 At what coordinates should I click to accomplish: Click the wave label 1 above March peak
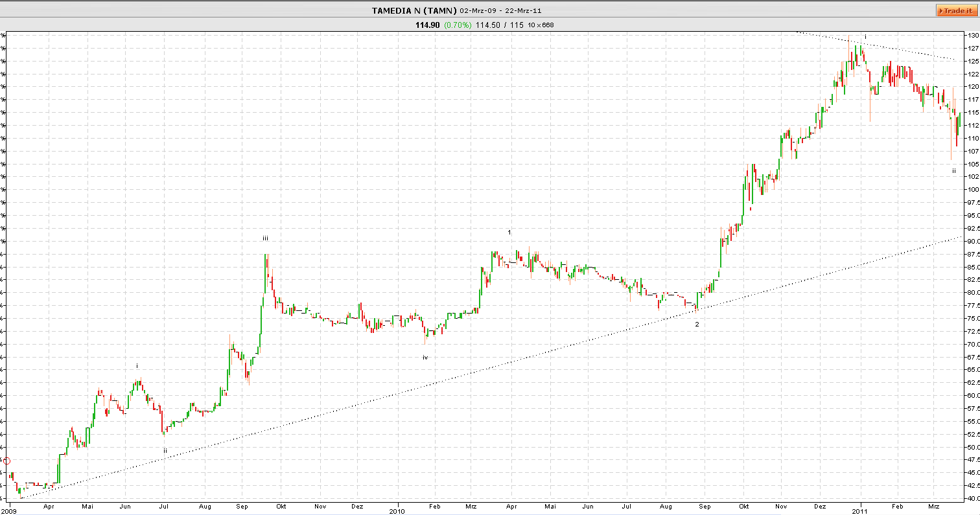[x=509, y=232]
